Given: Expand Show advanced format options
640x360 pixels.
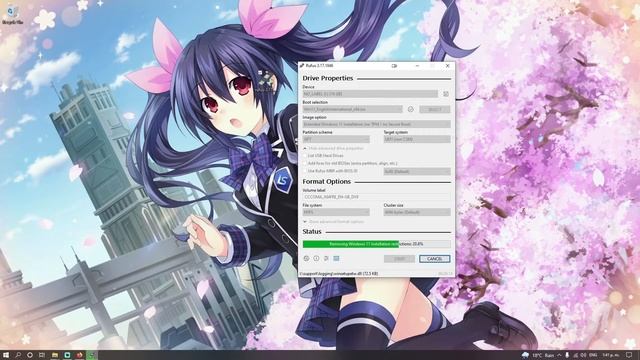Looking at the screenshot, I should pyautogui.click(x=333, y=222).
